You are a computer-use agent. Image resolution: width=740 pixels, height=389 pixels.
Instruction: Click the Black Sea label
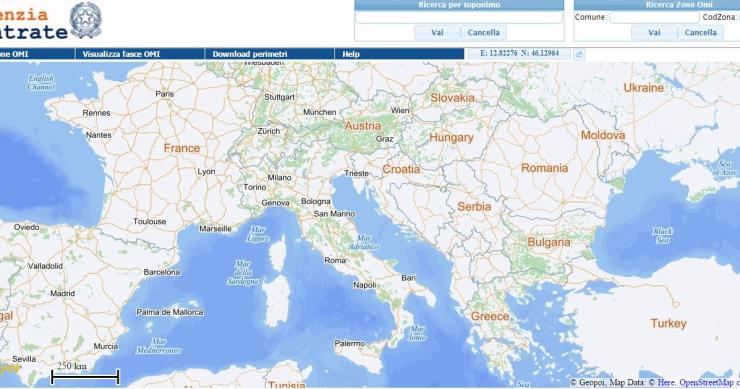click(x=662, y=236)
